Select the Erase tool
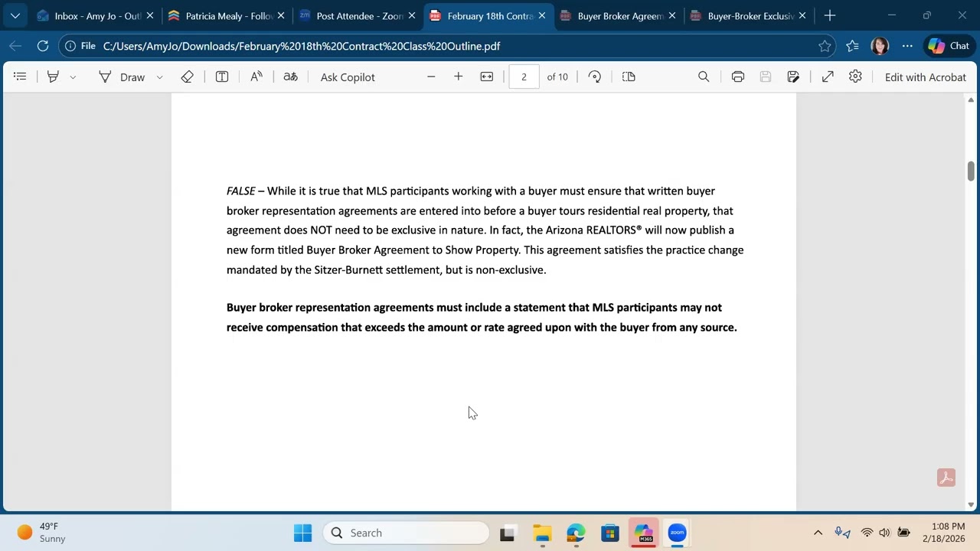The image size is (980, 551). pos(187,77)
